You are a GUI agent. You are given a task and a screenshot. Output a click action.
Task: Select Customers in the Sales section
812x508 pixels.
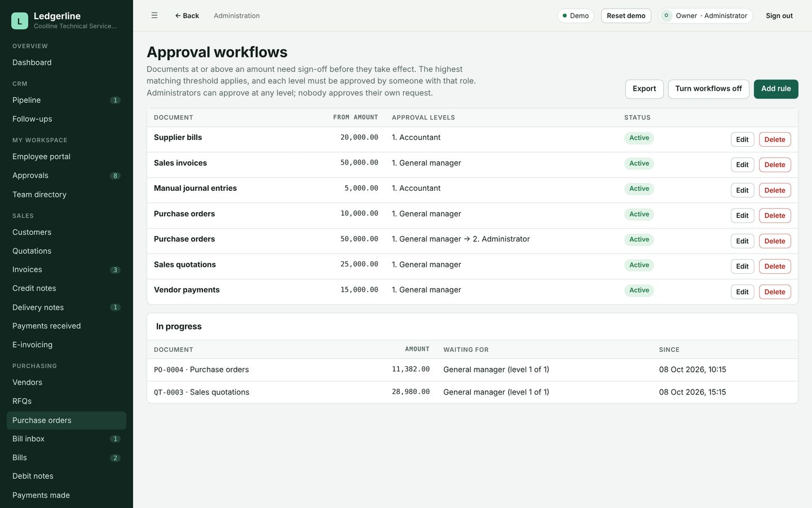[67, 232]
